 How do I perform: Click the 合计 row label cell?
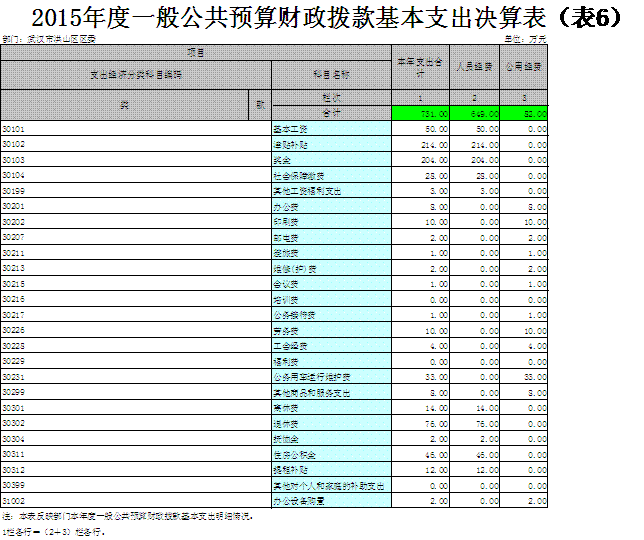click(331, 114)
